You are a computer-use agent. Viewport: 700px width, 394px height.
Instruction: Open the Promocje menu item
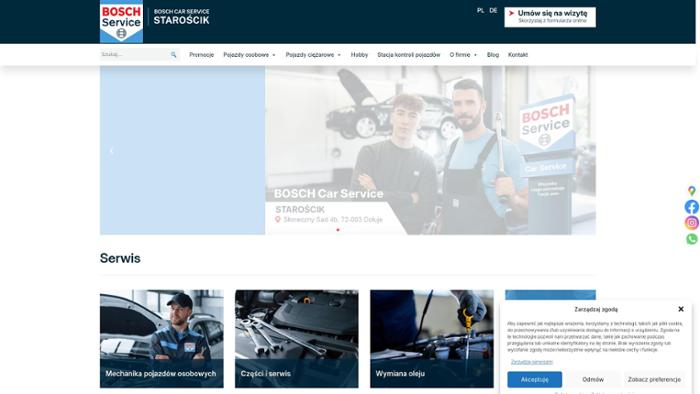(201, 55)
